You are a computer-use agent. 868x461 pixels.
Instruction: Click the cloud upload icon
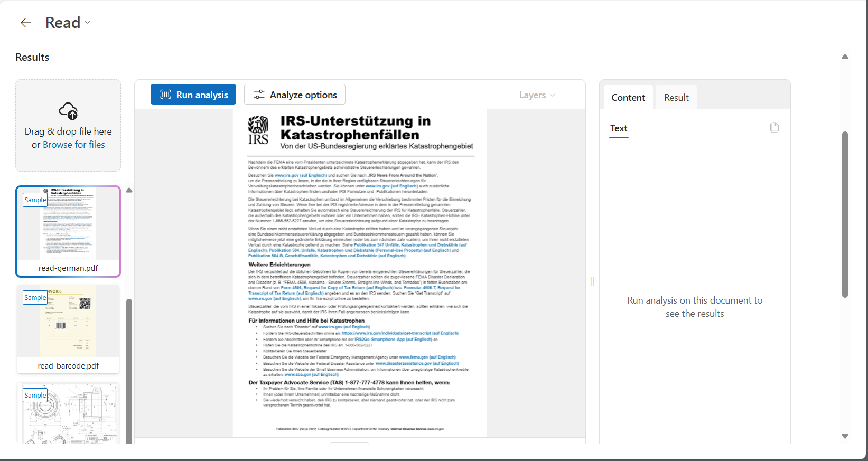(68, 111)
